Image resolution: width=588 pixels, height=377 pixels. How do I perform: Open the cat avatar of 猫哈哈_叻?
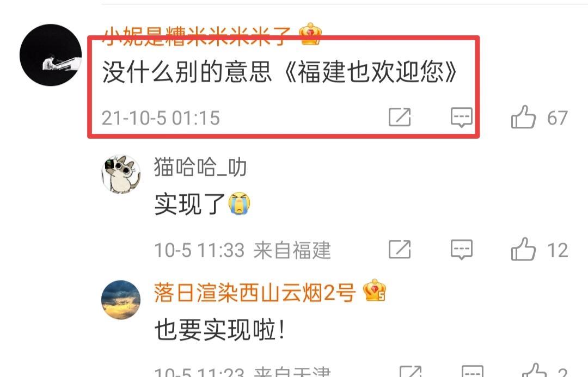(121, 174)
